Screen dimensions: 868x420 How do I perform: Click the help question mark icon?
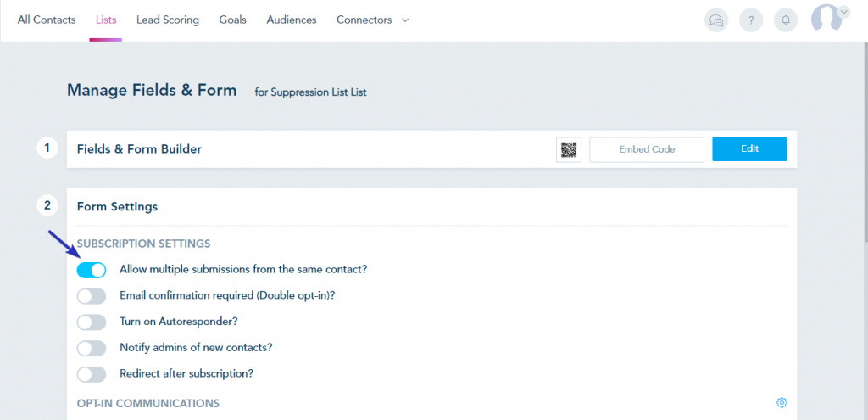[x=751, y=20]
